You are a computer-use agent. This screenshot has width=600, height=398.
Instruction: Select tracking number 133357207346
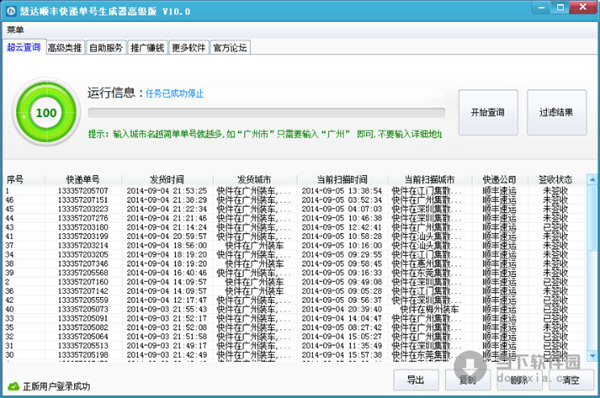83,264
